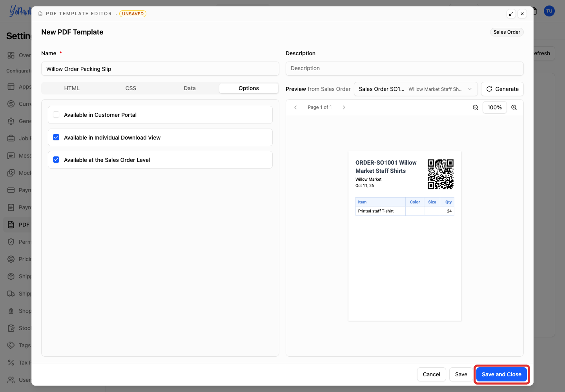Click Generate to refresh preview

[x=502, y=89]
